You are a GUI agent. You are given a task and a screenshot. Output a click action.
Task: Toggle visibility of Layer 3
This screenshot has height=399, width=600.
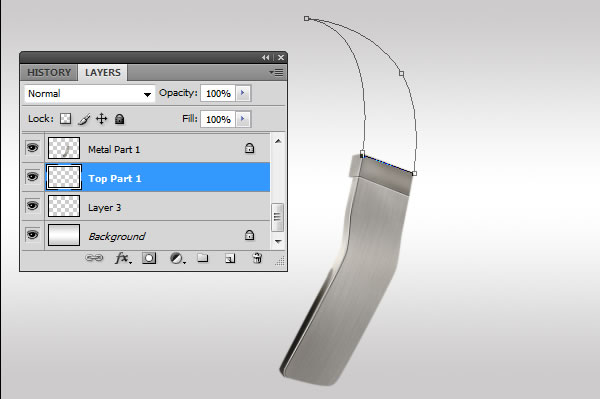coord(33,206)
